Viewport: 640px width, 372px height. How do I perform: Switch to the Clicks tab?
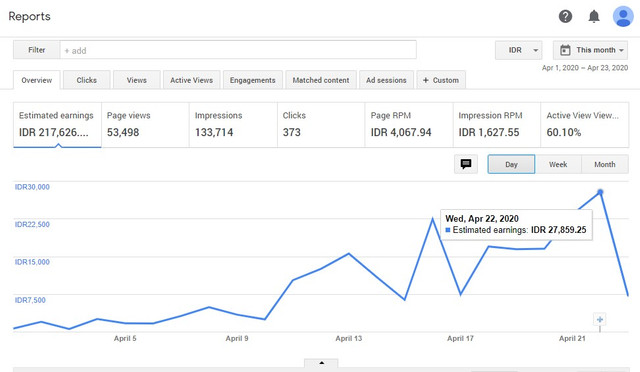tap(87, 80)
